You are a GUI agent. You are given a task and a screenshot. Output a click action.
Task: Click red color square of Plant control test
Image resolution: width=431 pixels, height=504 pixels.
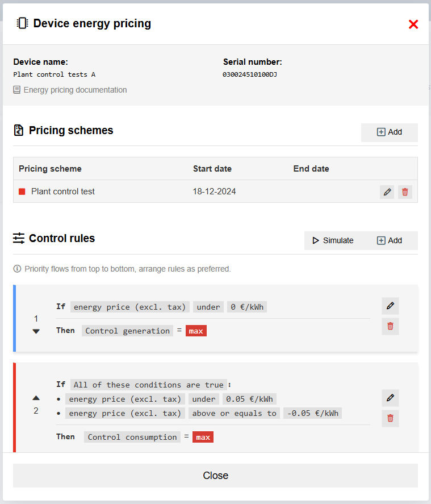pos(22,192)
